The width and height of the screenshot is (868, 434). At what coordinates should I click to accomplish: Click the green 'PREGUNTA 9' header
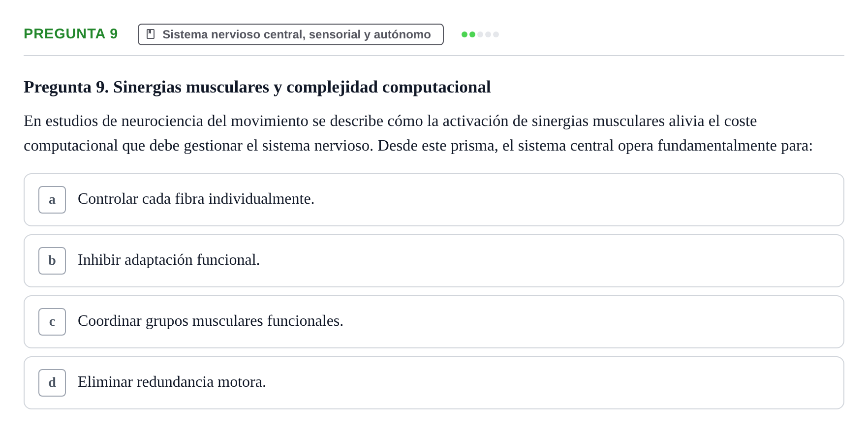(71, 33)
